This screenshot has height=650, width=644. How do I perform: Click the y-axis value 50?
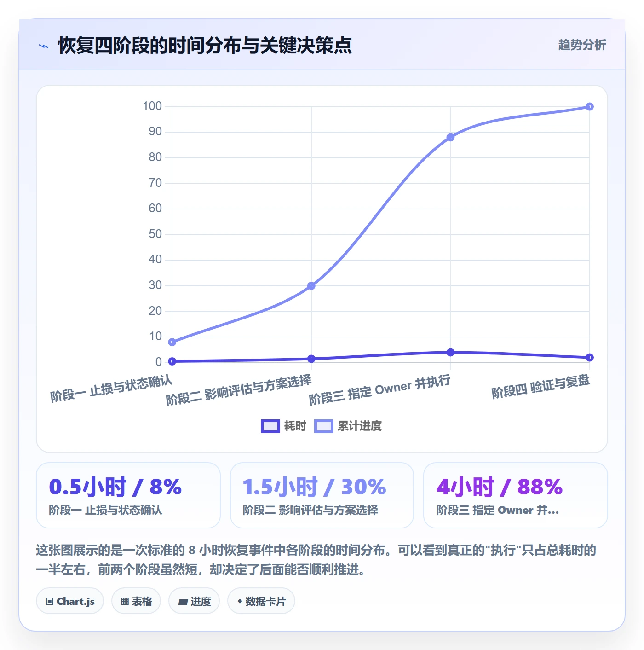(x=155, y=234)
